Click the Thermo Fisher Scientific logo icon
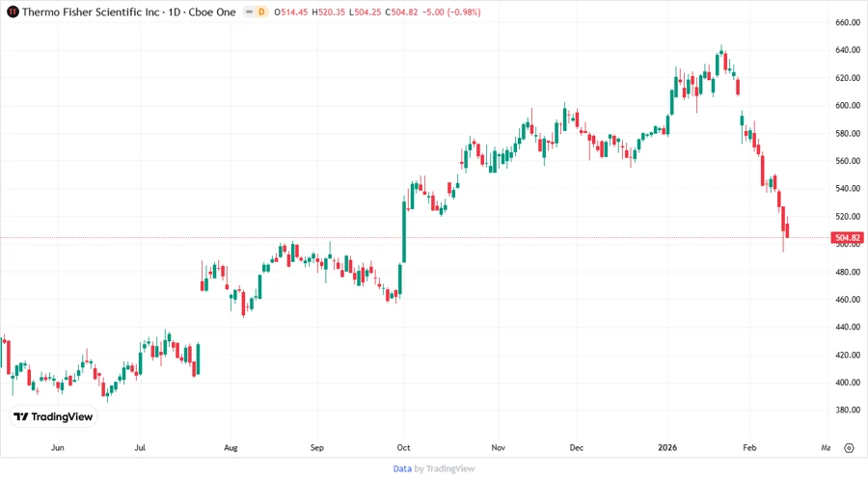The height and width of the screenshot is (480, 868). 13,12
